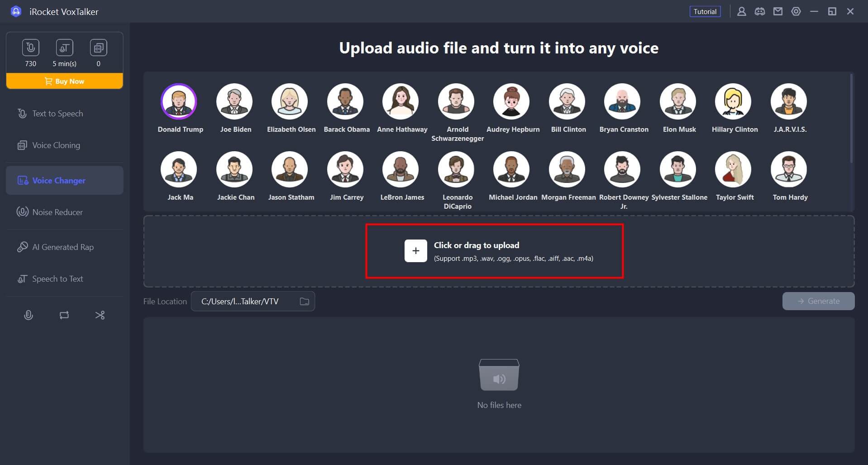Screen dimensions: 868x465
Task: Switch to the Voice Changer section
Action: point(64,180)
